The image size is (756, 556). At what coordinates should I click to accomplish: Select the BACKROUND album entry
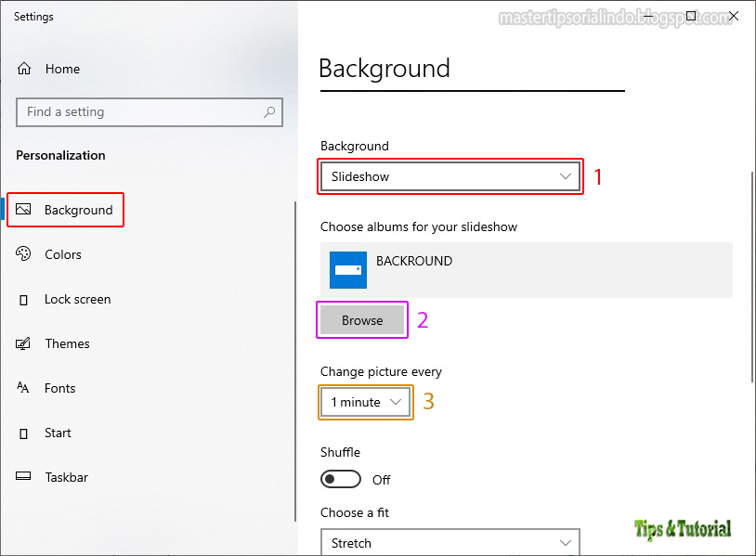coord(527,270)
